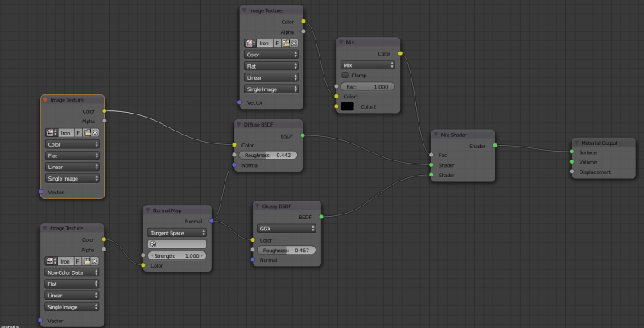Click the open image icon in the selected Image Texture node

[86, 132]
